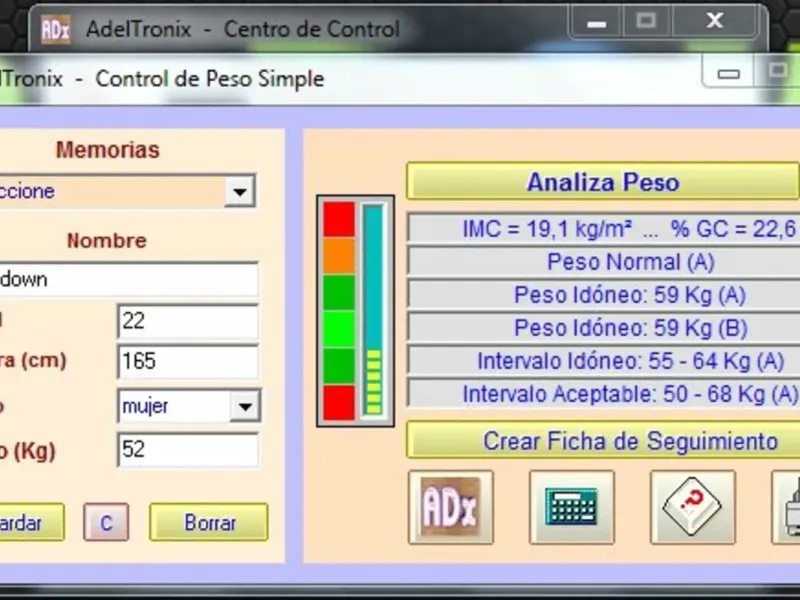
Task: Click Intervalo Idóneo: 55 - 64 Kg result
Action: [603, 361]
